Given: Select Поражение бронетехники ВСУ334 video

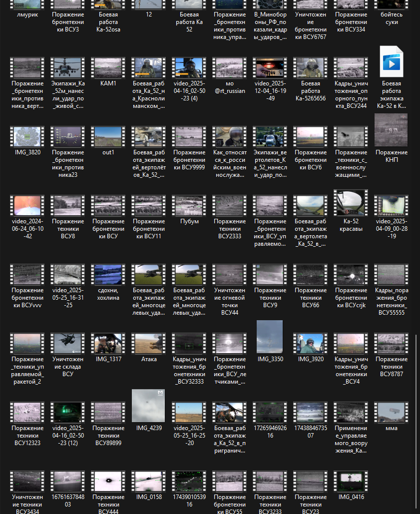Looking at the screenshot, I should [351, 16].
